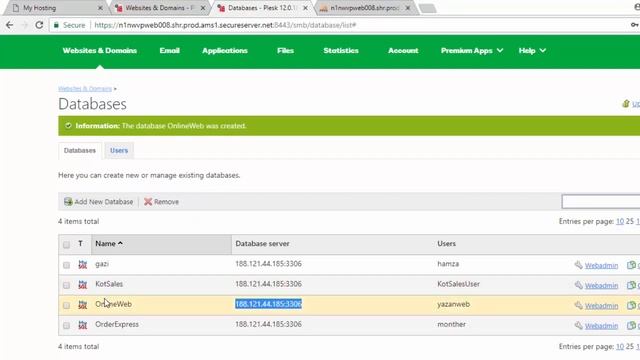Viewport: 640px width, 360px height.
Task: Click the browser back arrow
Action: [9, 25]
